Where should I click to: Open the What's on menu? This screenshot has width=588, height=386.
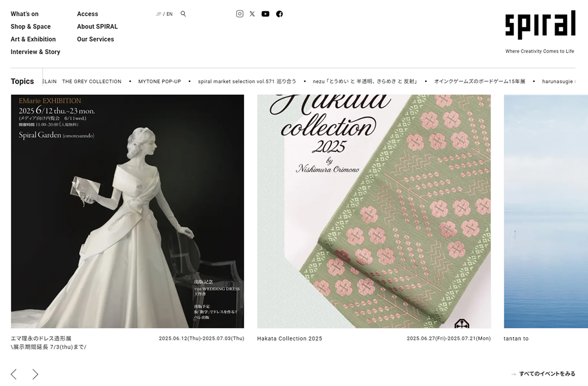(x=24, y=14)
